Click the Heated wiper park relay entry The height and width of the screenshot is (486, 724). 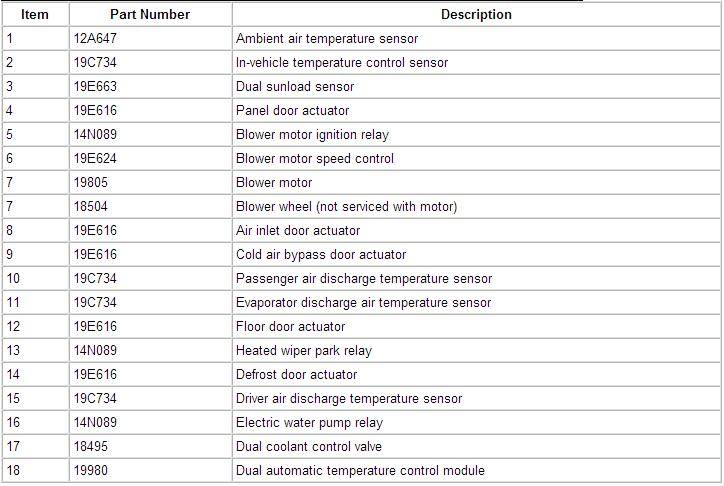(304, 351)
